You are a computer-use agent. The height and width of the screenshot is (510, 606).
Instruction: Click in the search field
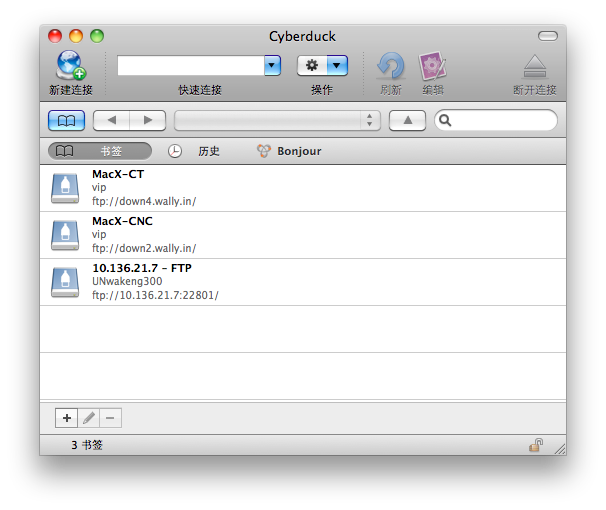coord(496,121)
